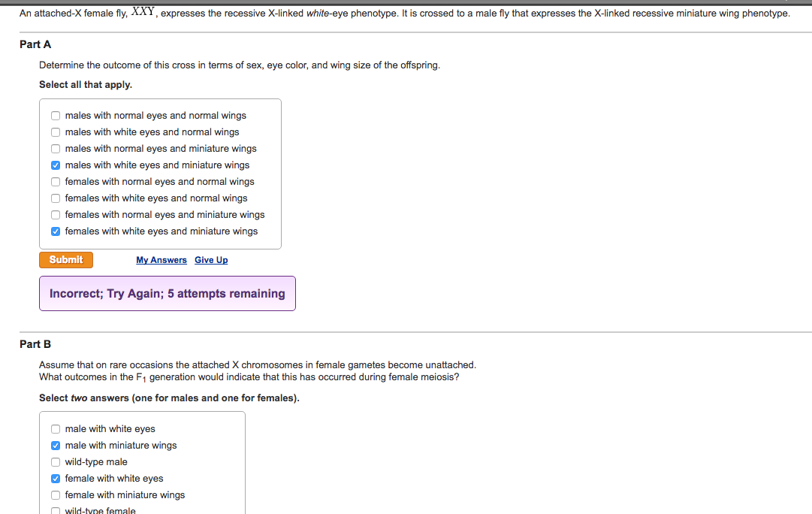
Task: Check female with miniature wings in Part B
Action: click(56, 495)
